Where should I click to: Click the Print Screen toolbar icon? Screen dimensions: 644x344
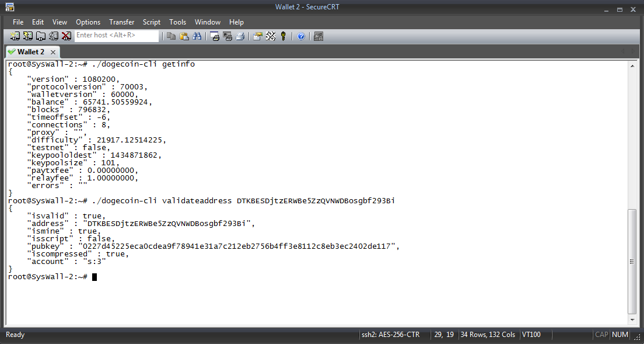click(x=215, y=36)
